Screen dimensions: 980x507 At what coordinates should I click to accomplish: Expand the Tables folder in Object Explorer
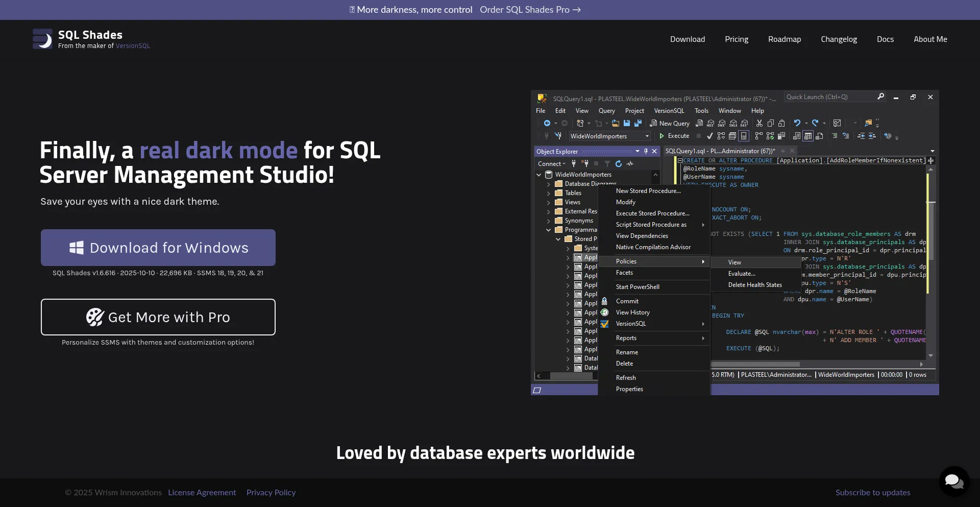pos(549,193)
